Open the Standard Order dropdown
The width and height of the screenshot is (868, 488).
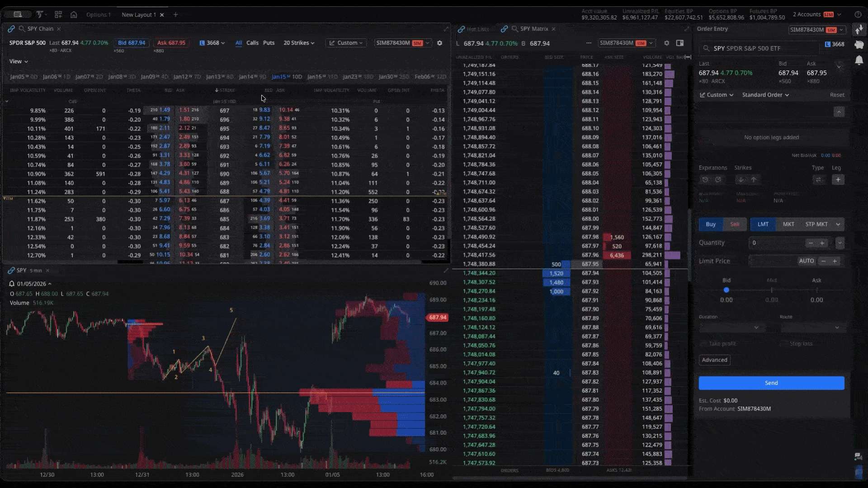pos(765,95)
